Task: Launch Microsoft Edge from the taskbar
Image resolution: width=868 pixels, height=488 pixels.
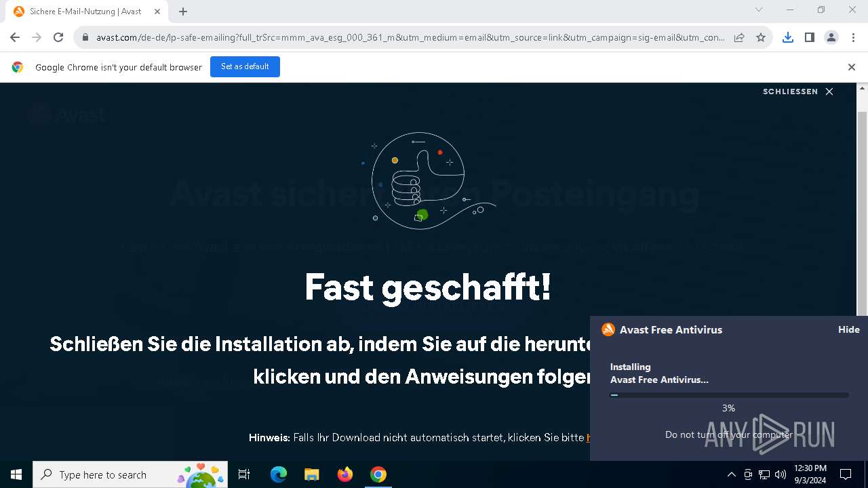Action: point(279,474)
